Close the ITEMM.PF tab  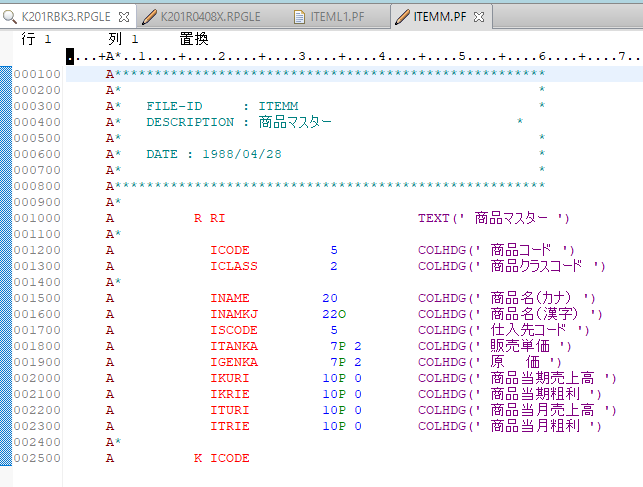[x=479, y=17]
